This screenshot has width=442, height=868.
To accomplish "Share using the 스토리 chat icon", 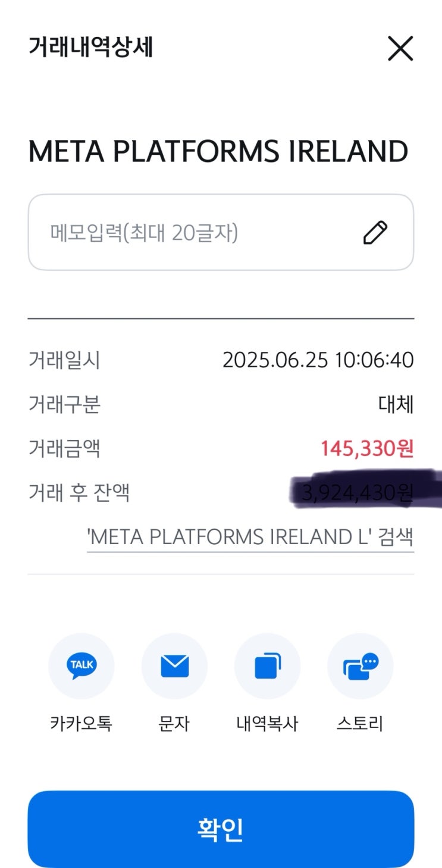I will click(360, 666).
